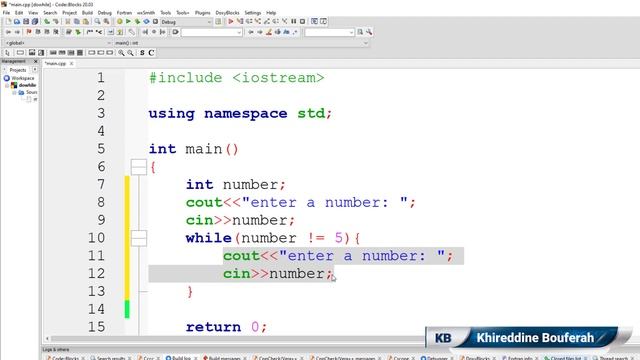640x360 pixels.
Task: Jump forward in browse history
Action: (x=17, y=32)
